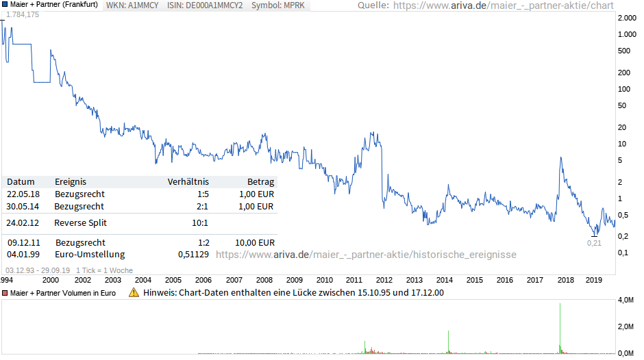Select the Maier + Partner (Frankfurt) tab

53,5
